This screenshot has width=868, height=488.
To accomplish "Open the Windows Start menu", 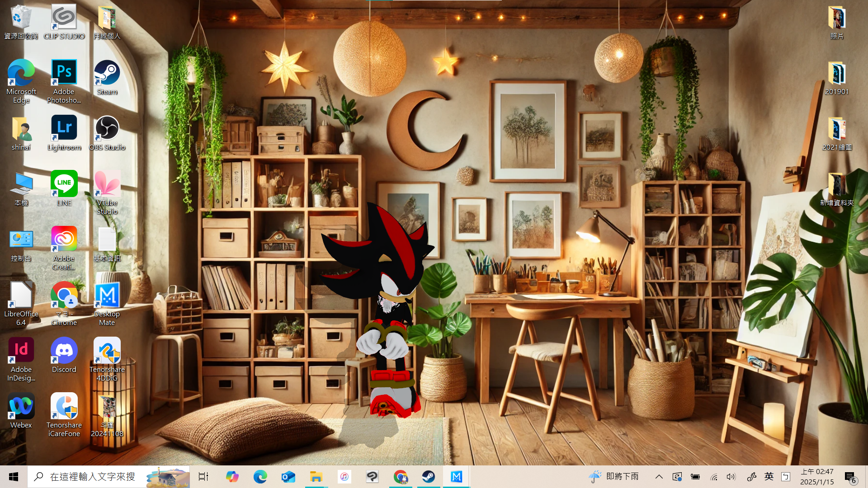I will (x=14, y=477).
